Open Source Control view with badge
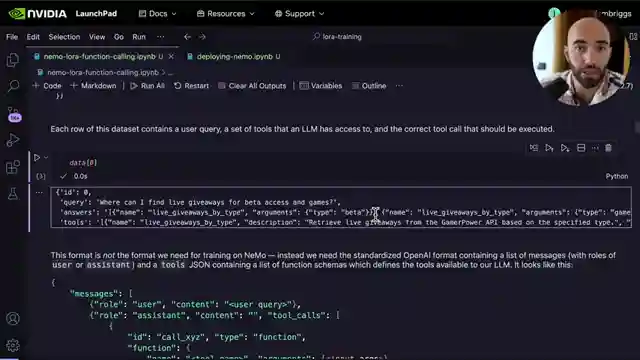This screenshot has width=640, height=360. pyautogui.click(x=14, y=114)
